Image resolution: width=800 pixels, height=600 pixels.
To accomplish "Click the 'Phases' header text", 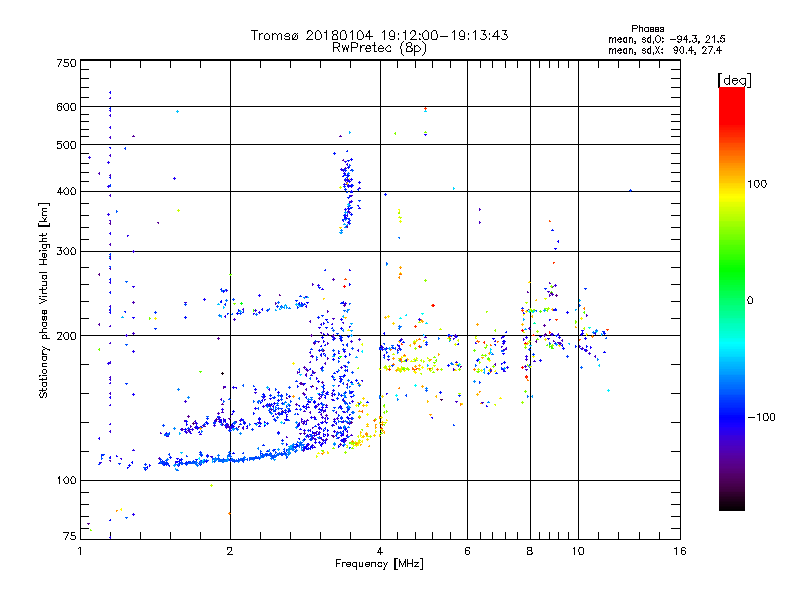I will tap(647, 29).
